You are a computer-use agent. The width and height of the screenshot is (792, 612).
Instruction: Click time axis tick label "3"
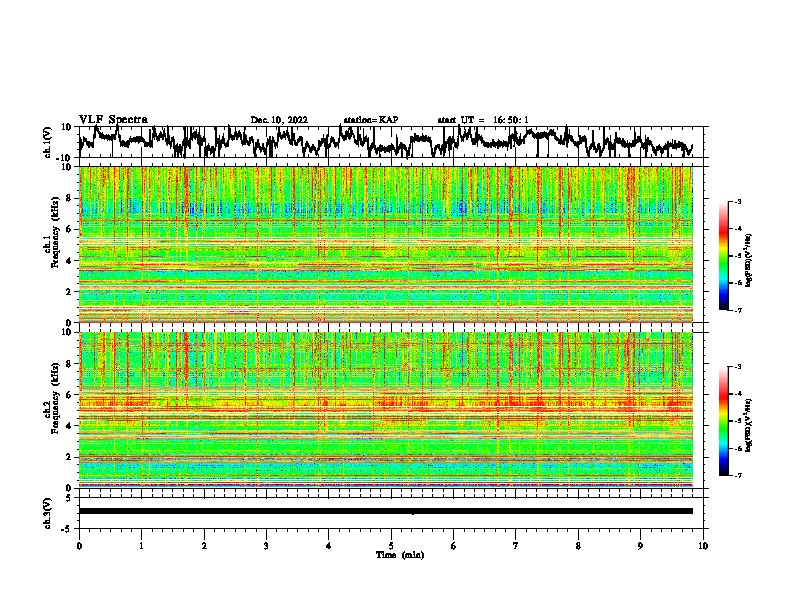(266, 546)
